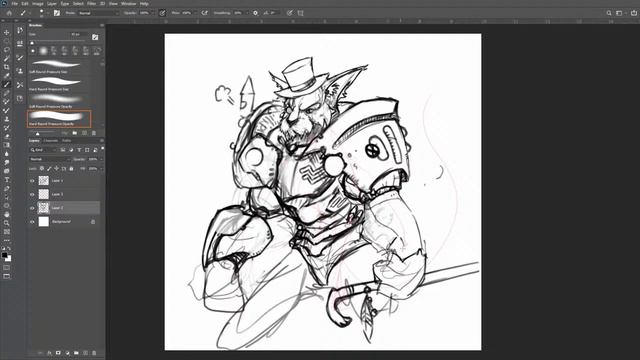Image resolution: width=640 pixels, height=360 pixels.
Task: Toggle airbrush build-up effects button
Action: coord(204,13)
